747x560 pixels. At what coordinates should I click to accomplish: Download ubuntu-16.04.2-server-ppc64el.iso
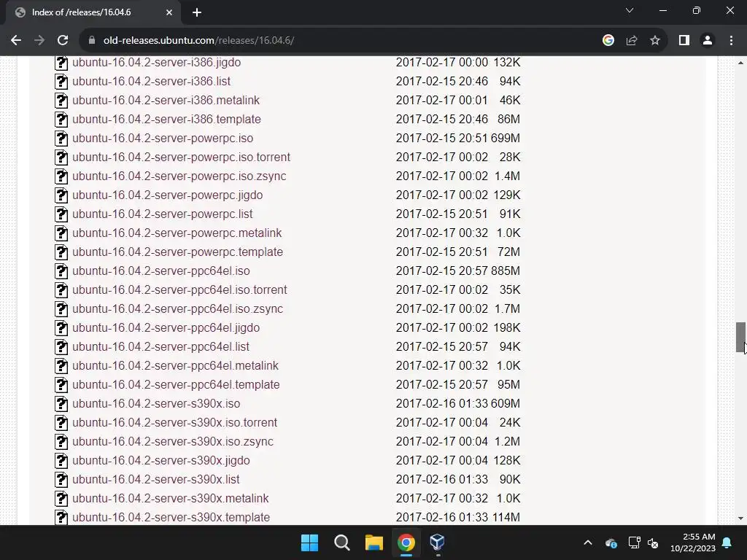coord(161,271)
